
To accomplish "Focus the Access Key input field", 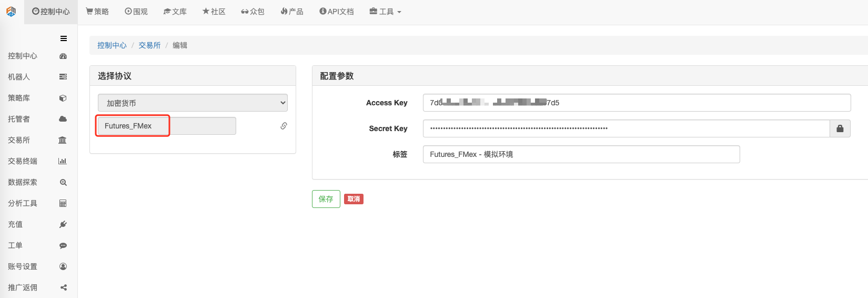I will 637,103.
